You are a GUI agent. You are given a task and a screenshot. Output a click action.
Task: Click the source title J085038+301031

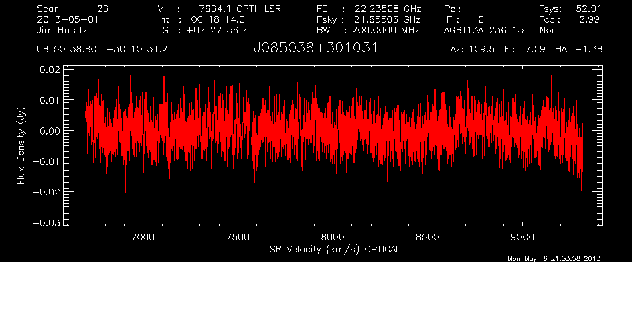tap(315, 48)
